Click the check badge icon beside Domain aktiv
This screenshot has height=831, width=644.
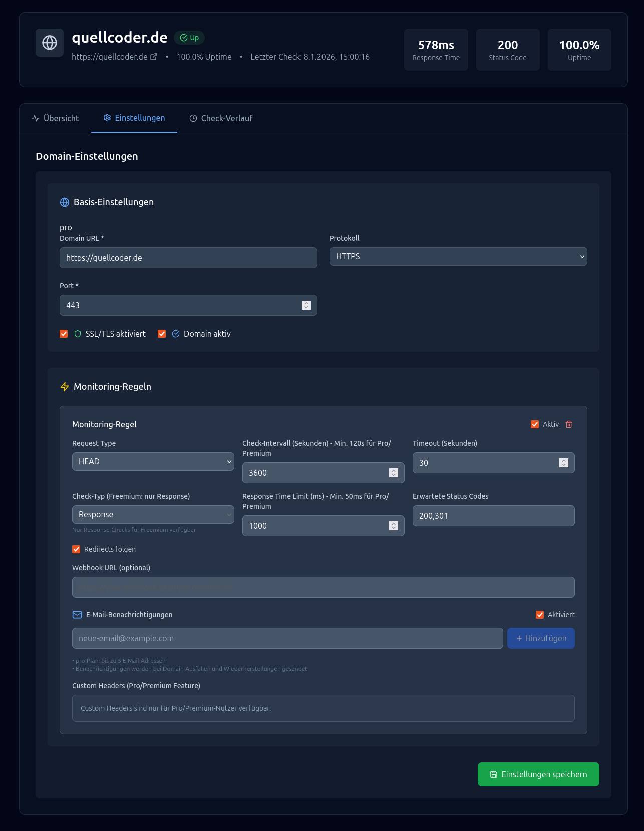tap(176, 334)
